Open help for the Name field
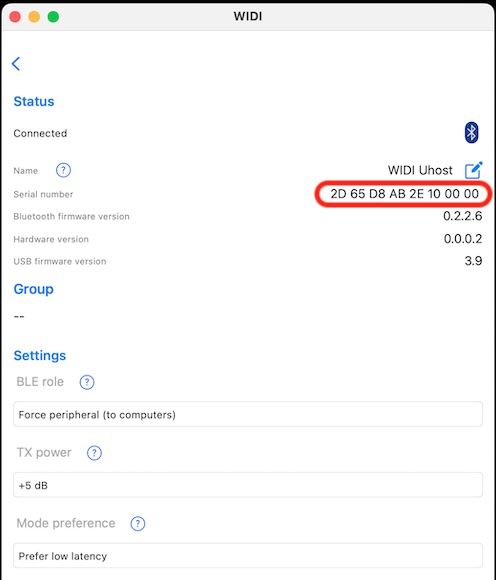Screen dimensions: 496x580 [63, 171]
